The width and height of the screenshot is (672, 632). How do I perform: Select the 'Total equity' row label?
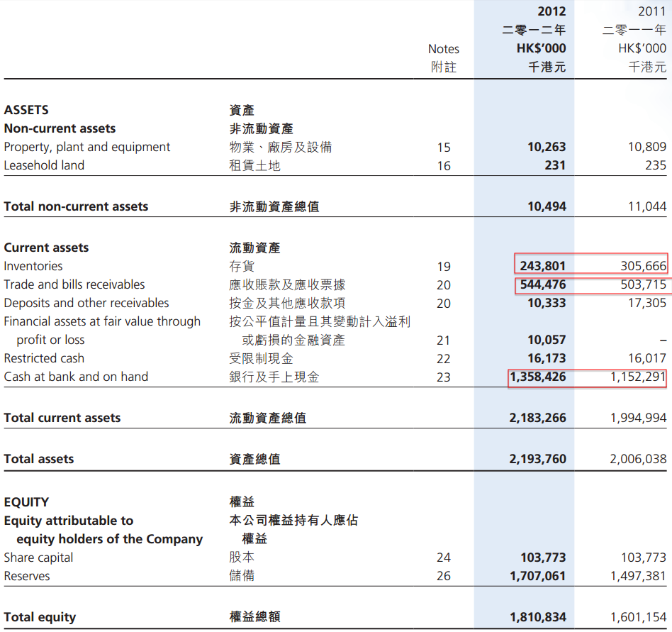point(40,616)
